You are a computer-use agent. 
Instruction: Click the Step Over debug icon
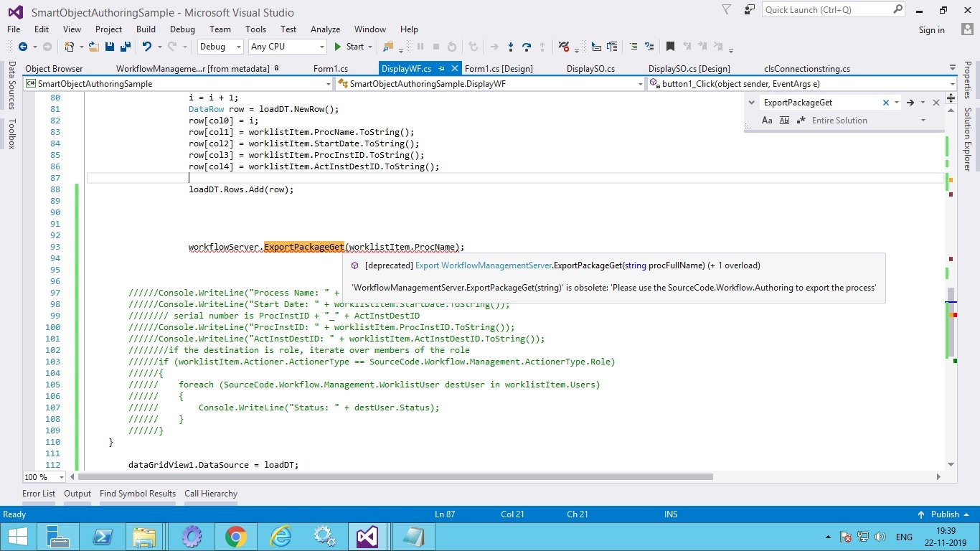tap(527, 47)
